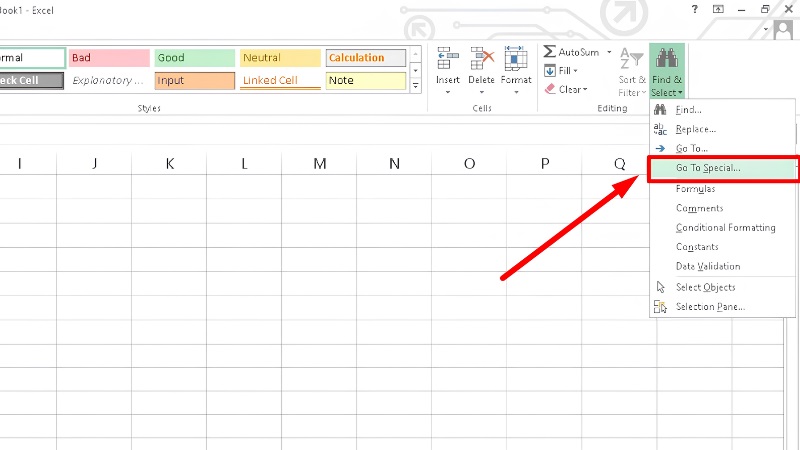Screen dimensions: 800x450
Task: Click the Sort & Filter icon
Action: pyautogui.click(x=631, y=59)
